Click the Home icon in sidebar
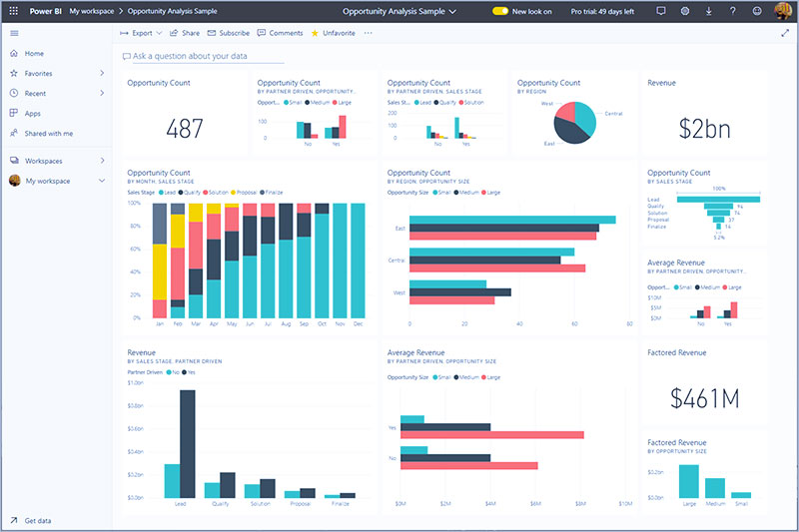Screen dimensions: 799x532 coord(14,53)
